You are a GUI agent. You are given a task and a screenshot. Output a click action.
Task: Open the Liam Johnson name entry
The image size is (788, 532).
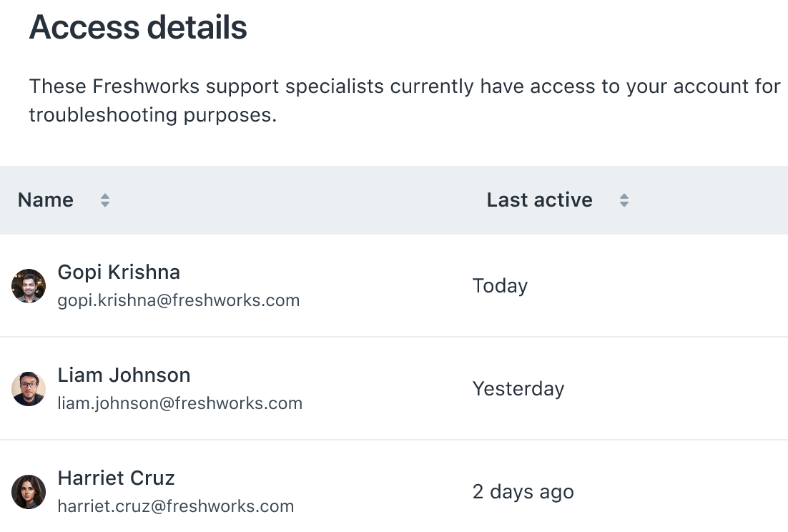click(x=124, y=375)
